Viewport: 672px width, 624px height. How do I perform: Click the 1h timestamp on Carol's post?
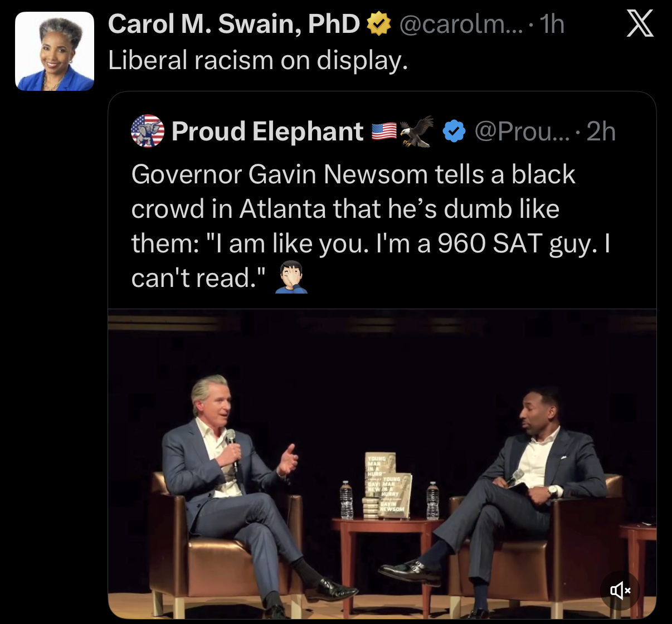[552, 25]
